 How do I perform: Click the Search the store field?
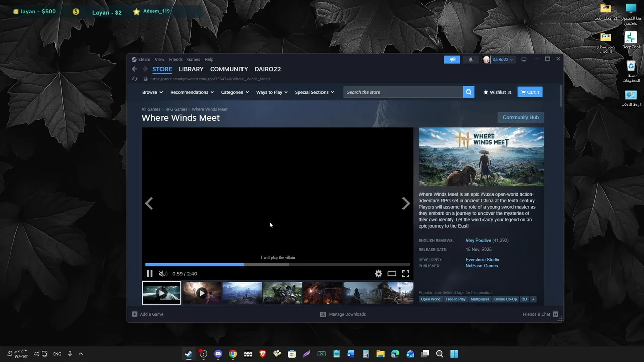pos(403,92)
